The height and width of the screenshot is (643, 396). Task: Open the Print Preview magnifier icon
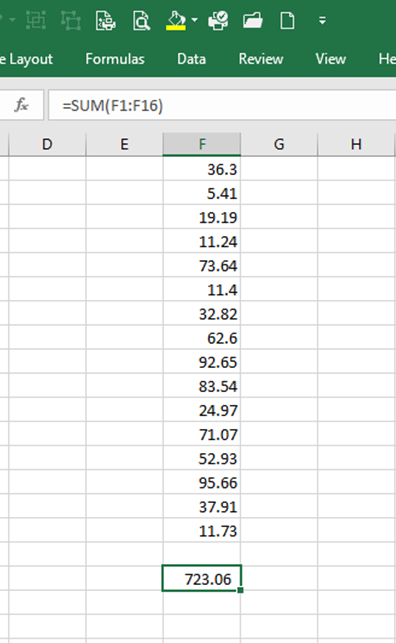141,21
